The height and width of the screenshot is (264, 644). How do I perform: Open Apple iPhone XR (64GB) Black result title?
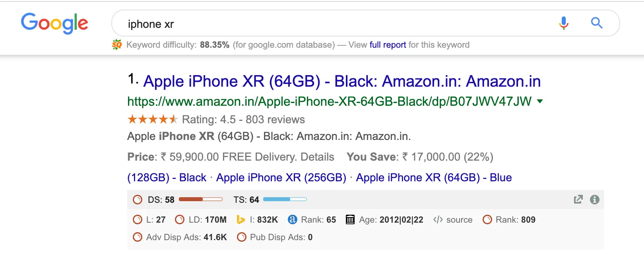342,82
